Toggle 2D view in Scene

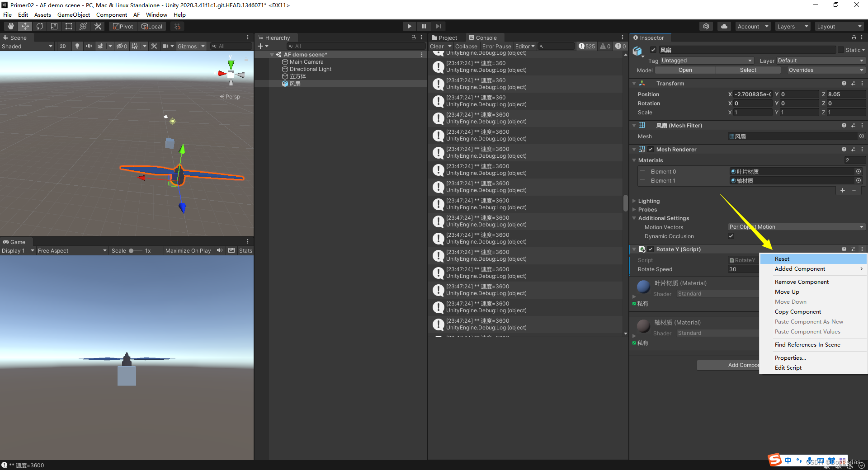click(62, 46)
